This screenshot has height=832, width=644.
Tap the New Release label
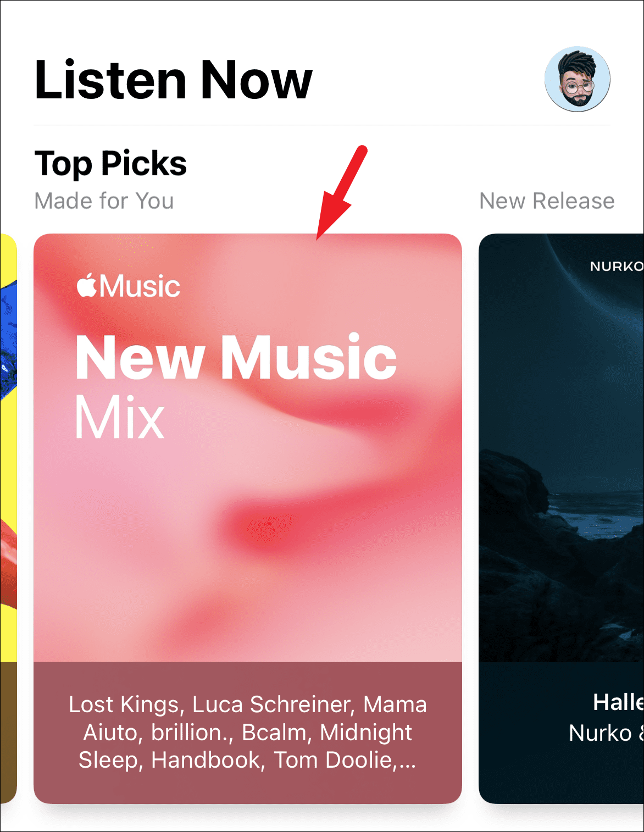(547, 201)
